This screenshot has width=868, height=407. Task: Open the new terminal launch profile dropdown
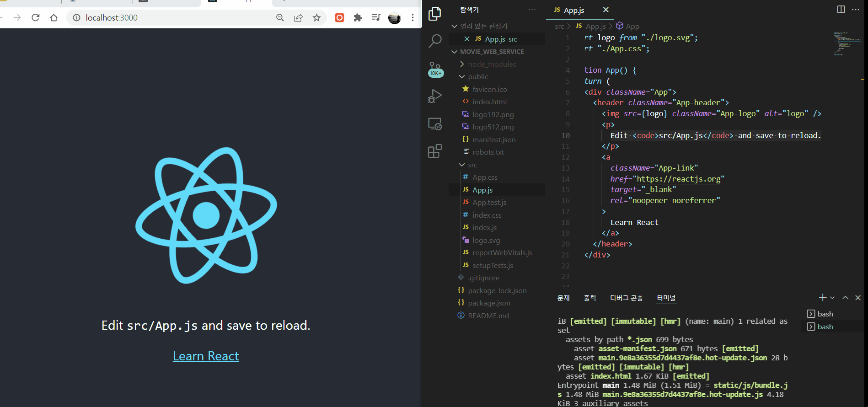[x=832, y=298]
